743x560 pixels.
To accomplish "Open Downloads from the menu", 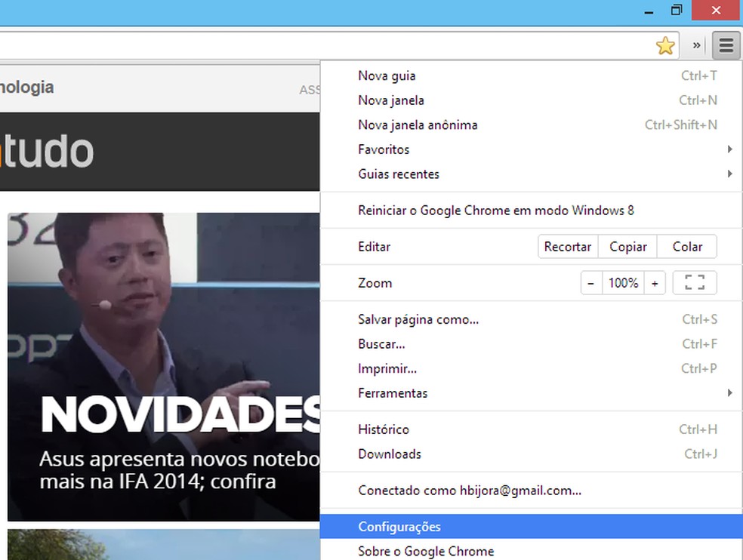I will [389, 454].
